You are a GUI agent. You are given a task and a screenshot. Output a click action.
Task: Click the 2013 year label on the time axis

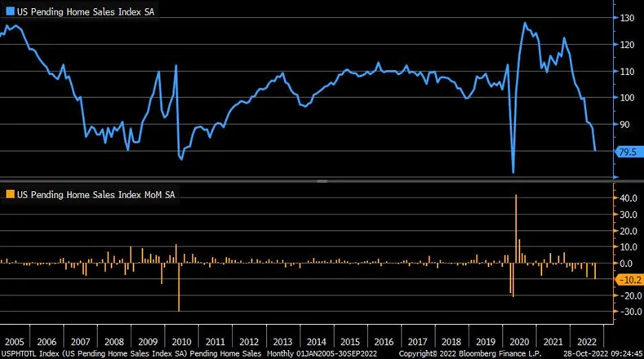point(282,342)
